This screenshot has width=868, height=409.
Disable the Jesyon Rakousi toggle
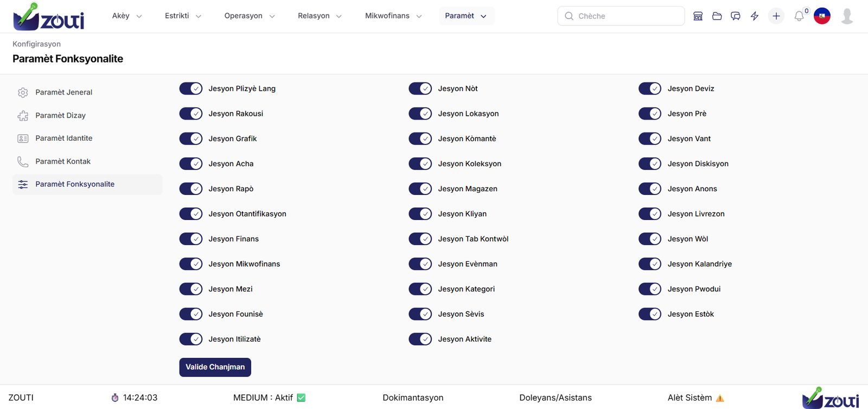(191, 114)
